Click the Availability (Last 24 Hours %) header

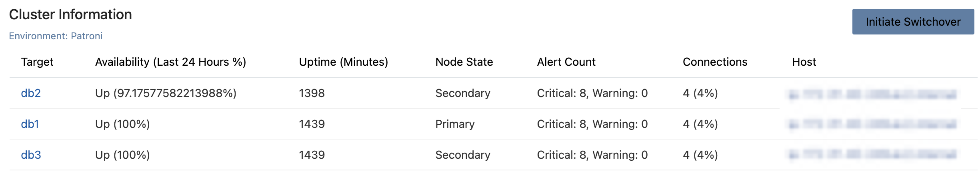click(x=170, y=62)
